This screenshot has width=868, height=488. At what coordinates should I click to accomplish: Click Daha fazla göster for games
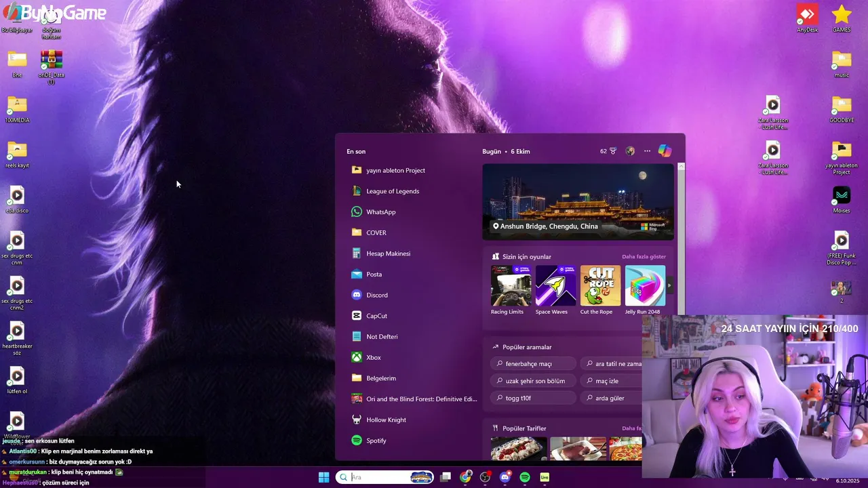[x=644, y=257]
